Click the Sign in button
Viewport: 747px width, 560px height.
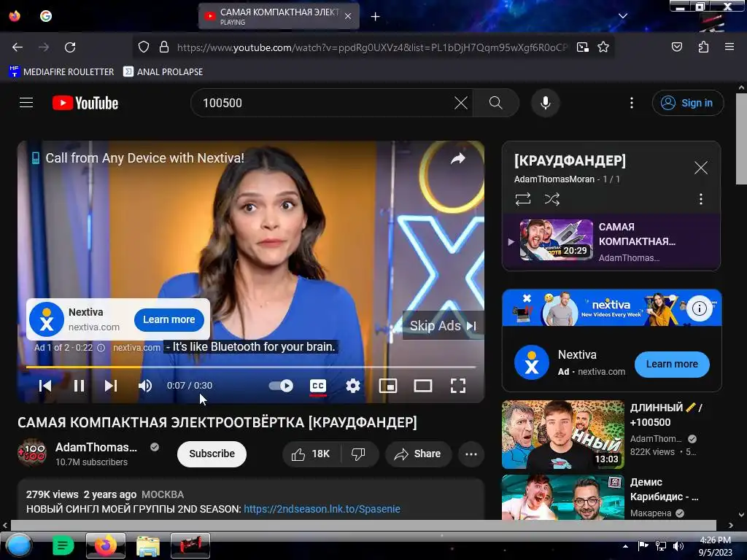[x=687, y=103]
